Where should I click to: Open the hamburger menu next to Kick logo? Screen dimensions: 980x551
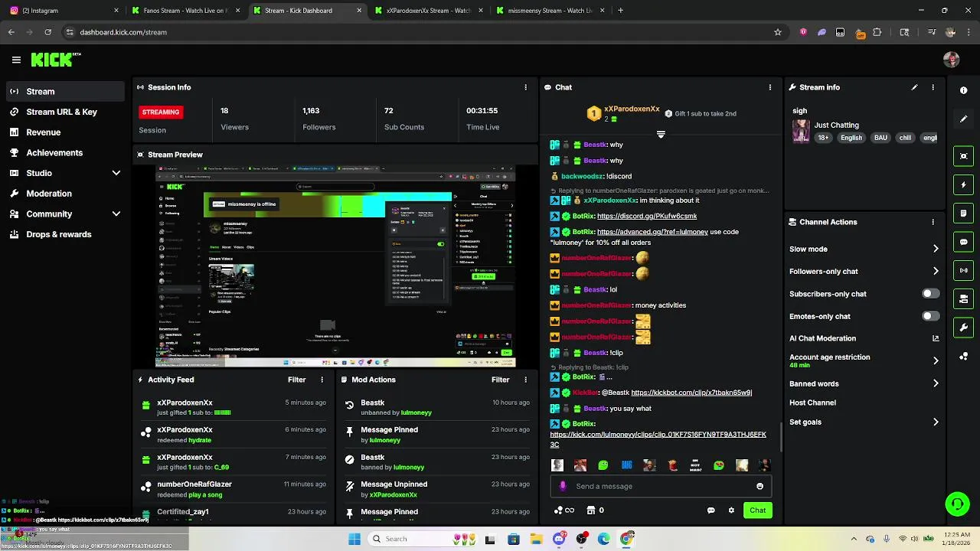click(x=16, y=60)
